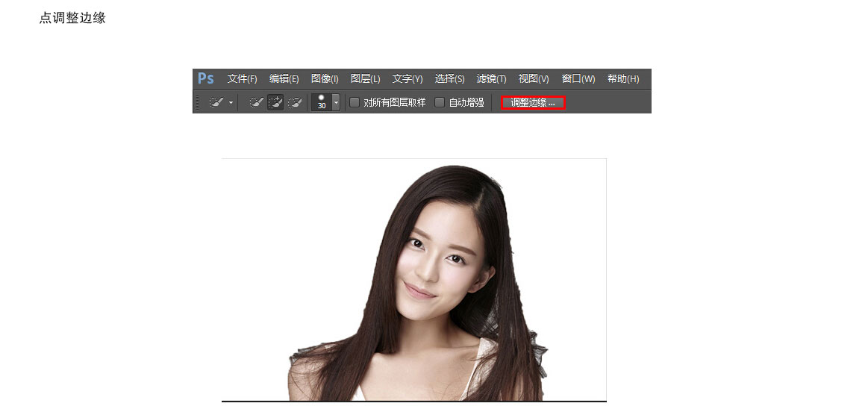Screen dimensions: 868x412
Task: Open the 文字(Y) menu
Action: 408,79
